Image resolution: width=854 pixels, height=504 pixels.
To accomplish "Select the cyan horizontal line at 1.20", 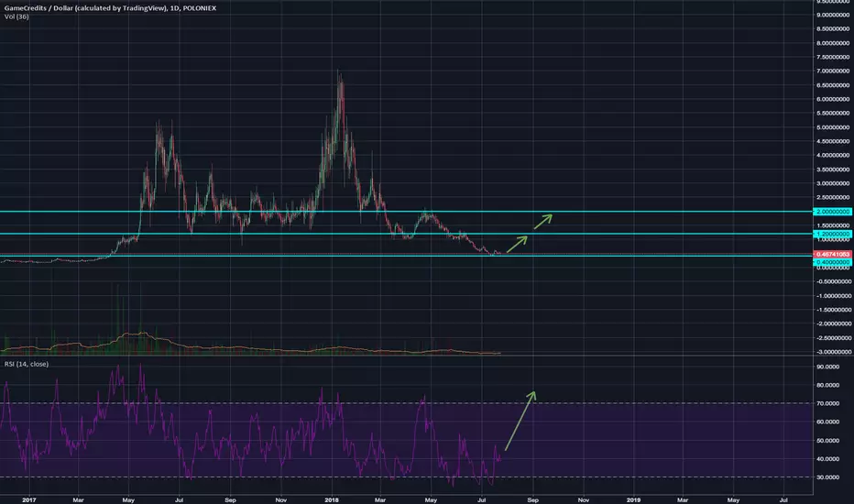I will (406, 234).
